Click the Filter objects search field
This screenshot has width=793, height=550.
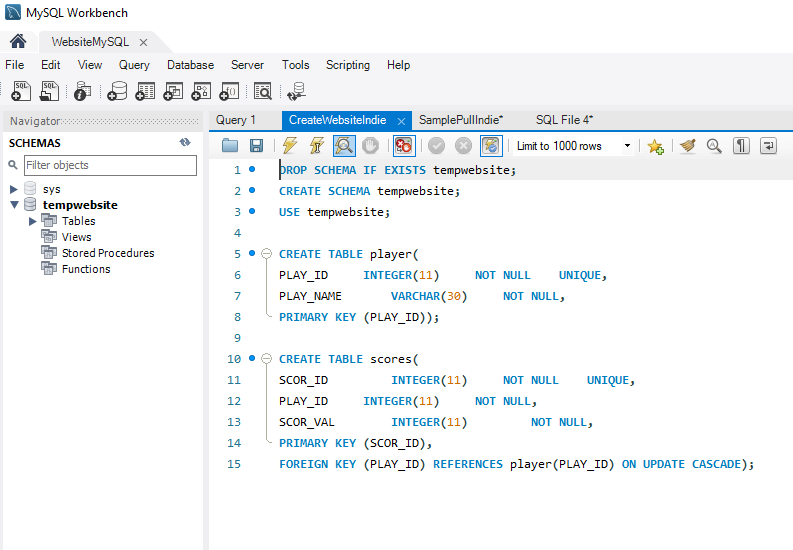[110, 165]
